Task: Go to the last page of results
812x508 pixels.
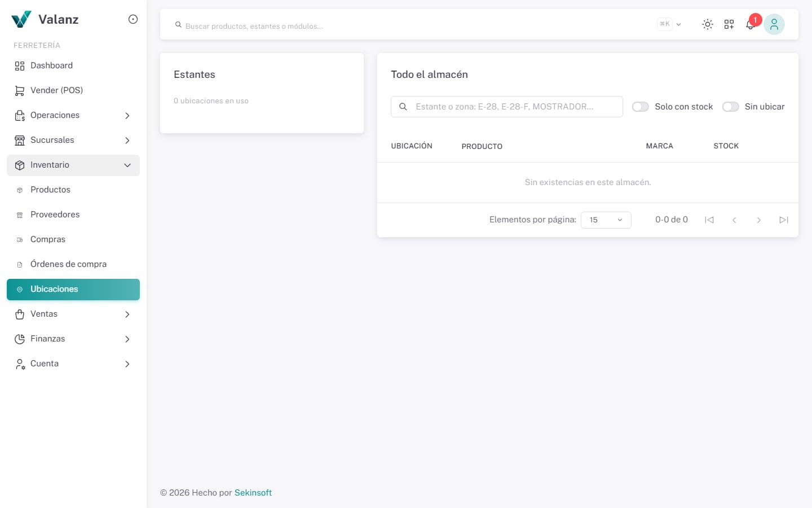Action: [x=784, y=220]
